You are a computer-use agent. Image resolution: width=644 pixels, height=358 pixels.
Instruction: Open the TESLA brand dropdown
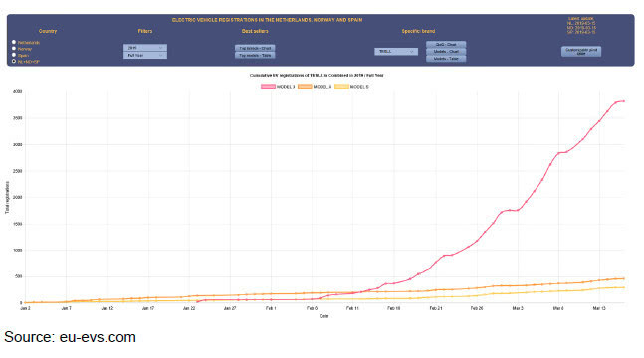[396, 52]
